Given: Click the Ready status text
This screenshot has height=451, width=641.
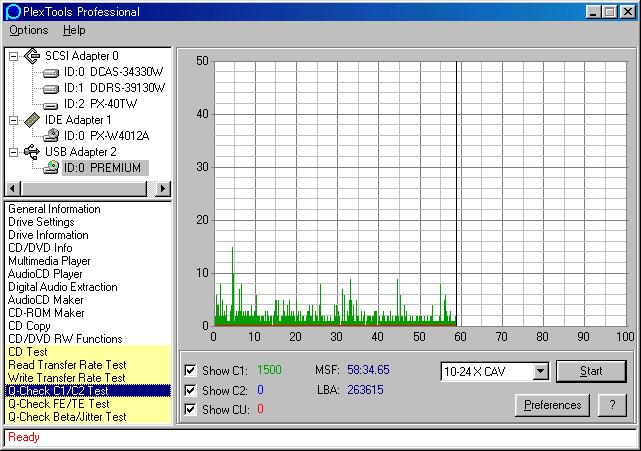Looking at the screenshot, I should coord(24,437).
